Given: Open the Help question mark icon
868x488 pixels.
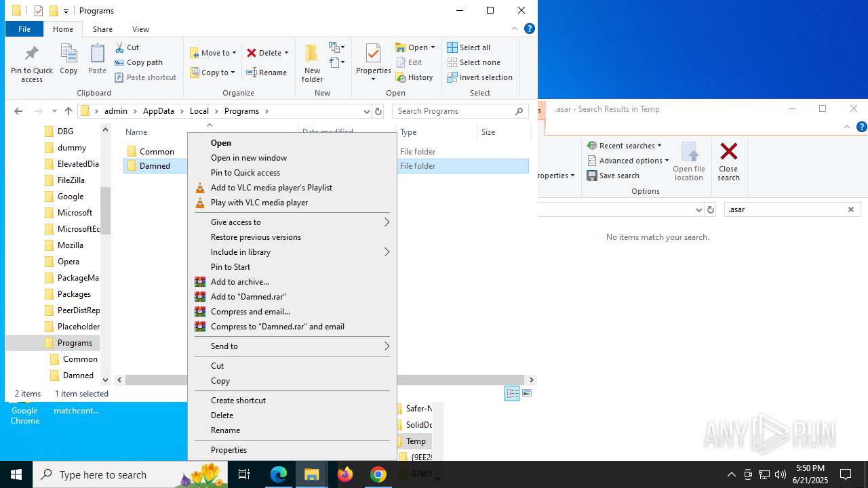Looking at the screenshot, I should pyautogui.click(x=530, y=28).
